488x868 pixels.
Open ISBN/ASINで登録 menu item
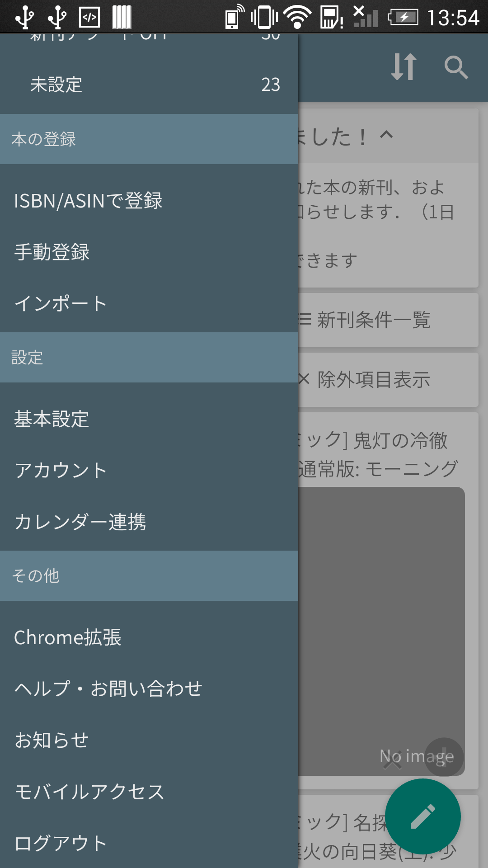tap(89, 201)
